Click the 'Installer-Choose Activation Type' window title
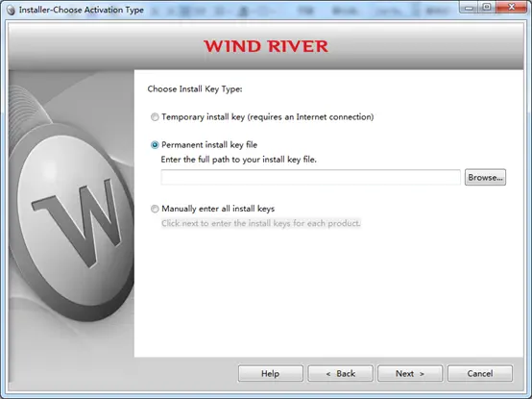This screenshot has width=532, height=399. (82, 10)
